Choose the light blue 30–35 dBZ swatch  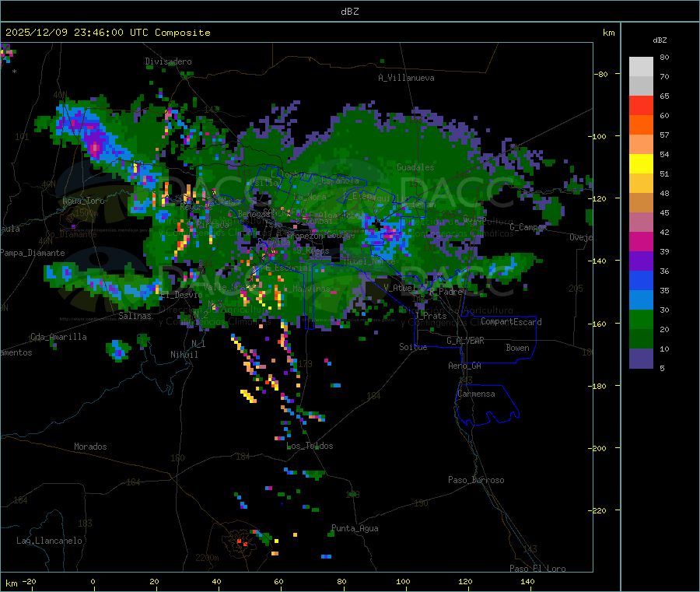[641, 300]
